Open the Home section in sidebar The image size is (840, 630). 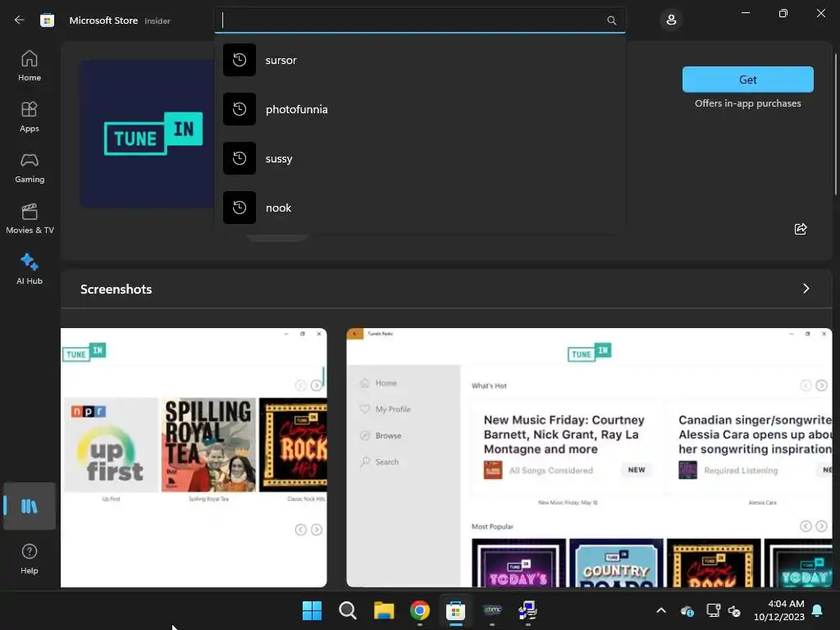[x=30, y=66]
